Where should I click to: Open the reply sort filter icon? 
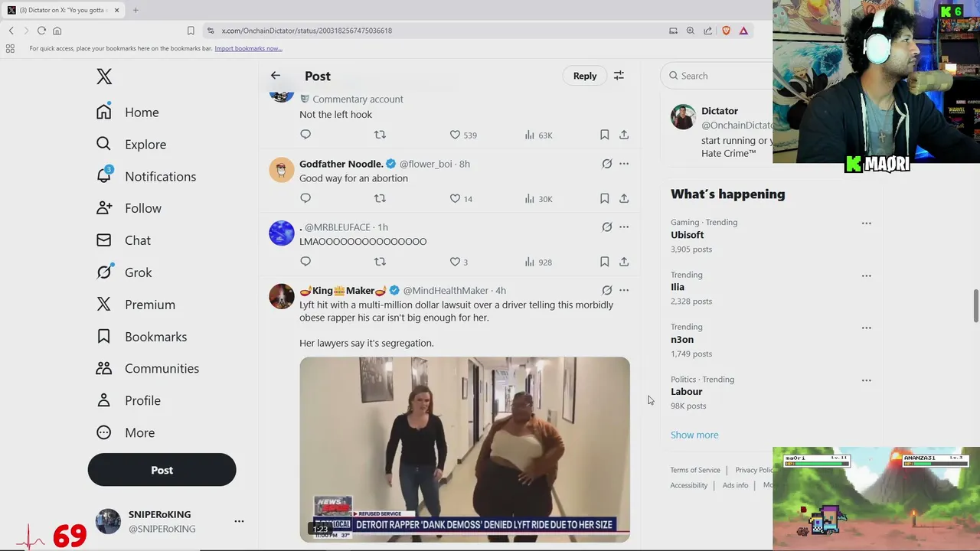coord(619,76)
